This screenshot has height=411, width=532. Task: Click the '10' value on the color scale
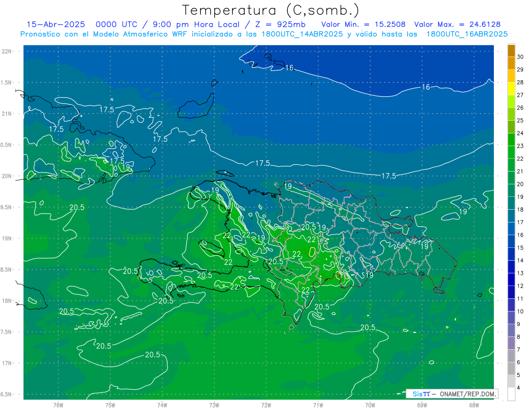(520, 311)
